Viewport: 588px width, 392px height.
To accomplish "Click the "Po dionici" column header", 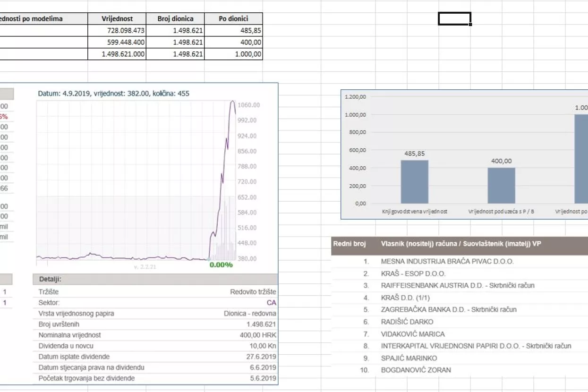I will (x=233, y=19).
